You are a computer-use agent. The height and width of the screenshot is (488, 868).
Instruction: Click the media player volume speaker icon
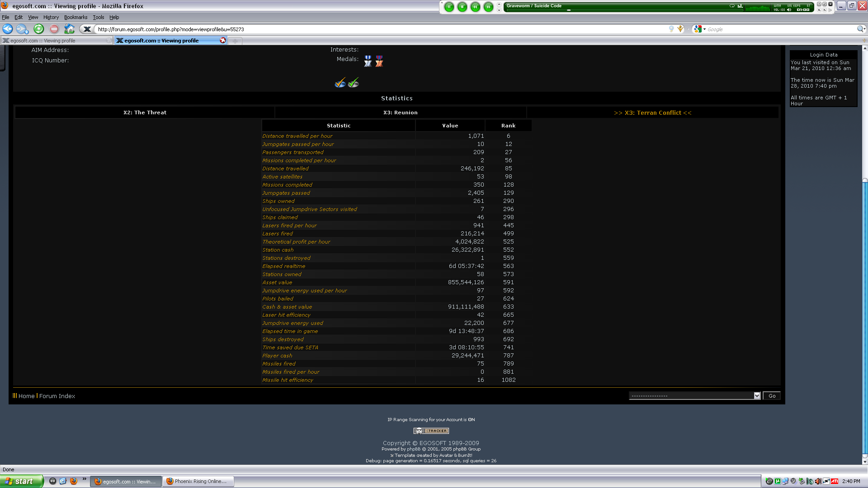point(789,9)
